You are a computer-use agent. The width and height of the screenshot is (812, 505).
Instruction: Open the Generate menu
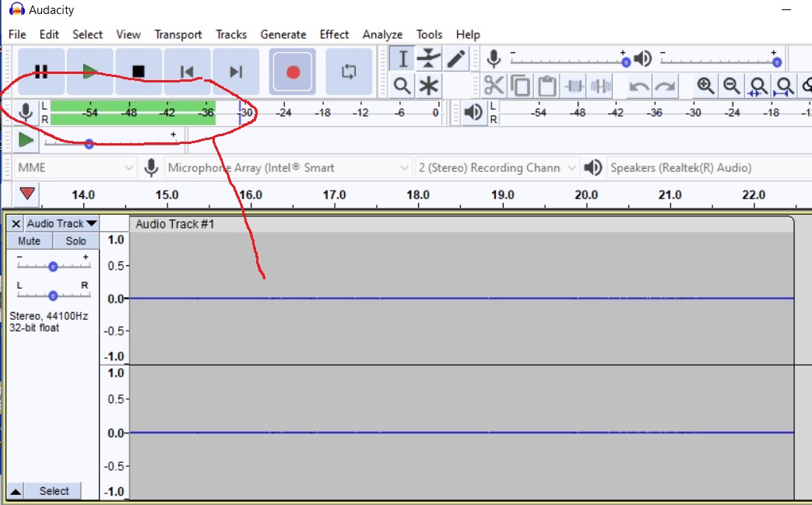pos(283,34)
